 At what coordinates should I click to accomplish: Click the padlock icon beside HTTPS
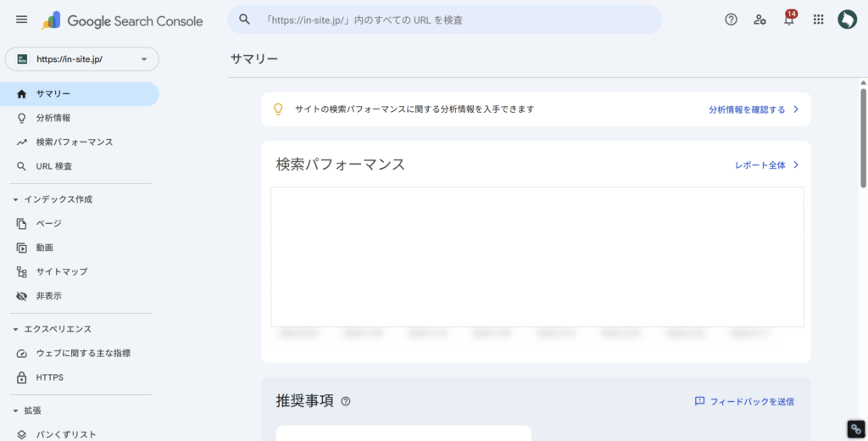(x=21, y=378)
